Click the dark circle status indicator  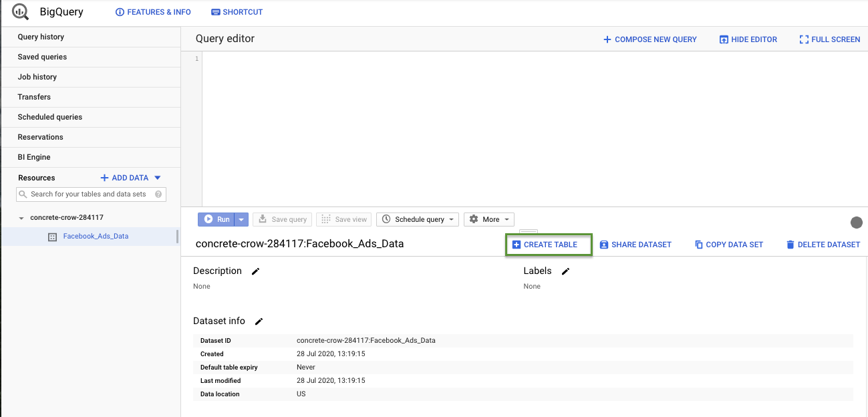point(856,223)
